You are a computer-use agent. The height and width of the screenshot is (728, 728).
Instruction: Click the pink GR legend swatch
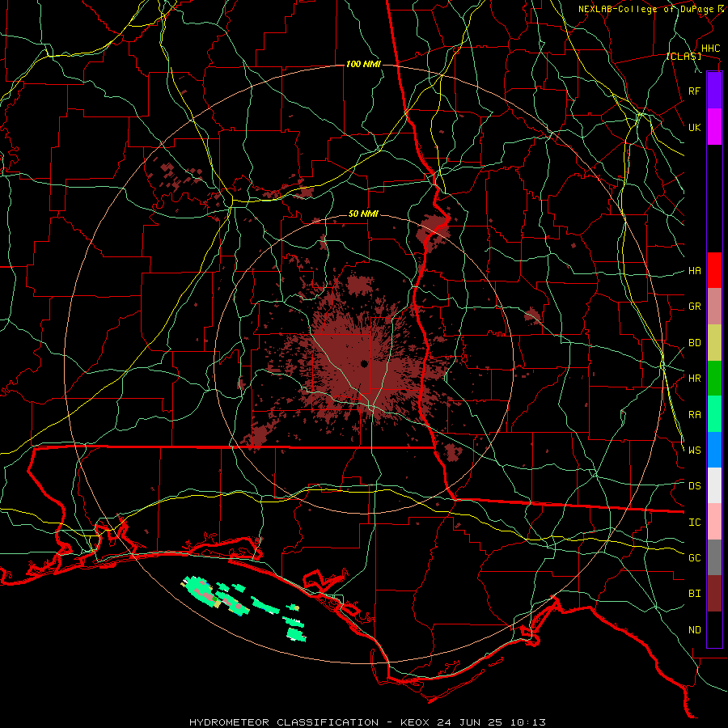point(714,307)
